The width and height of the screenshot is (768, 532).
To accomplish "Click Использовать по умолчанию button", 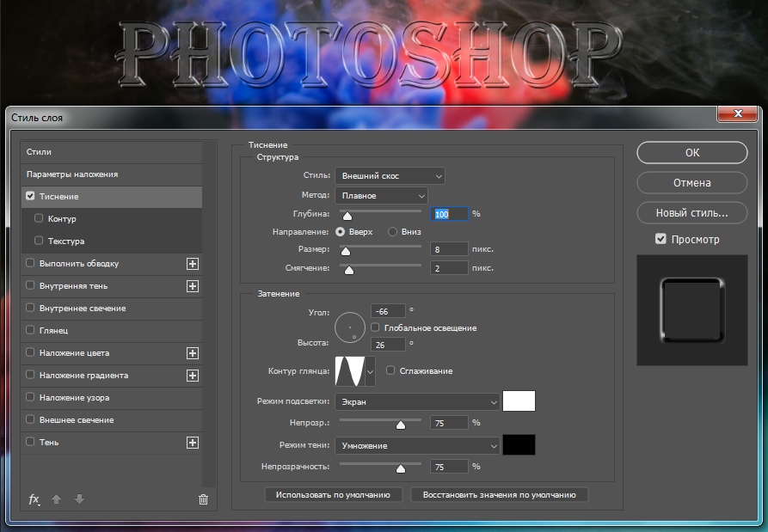I will pos(333,495).
